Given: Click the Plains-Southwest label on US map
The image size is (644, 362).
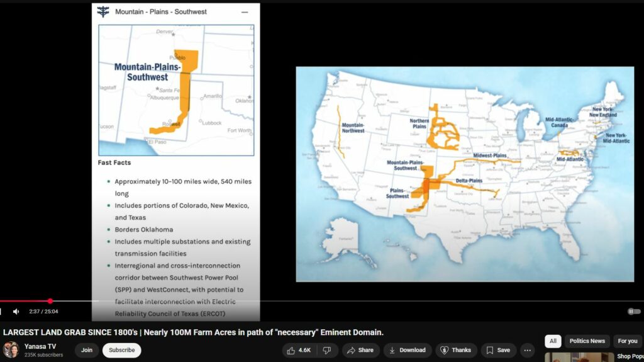Looking at the screenshot, I should 397,193.
